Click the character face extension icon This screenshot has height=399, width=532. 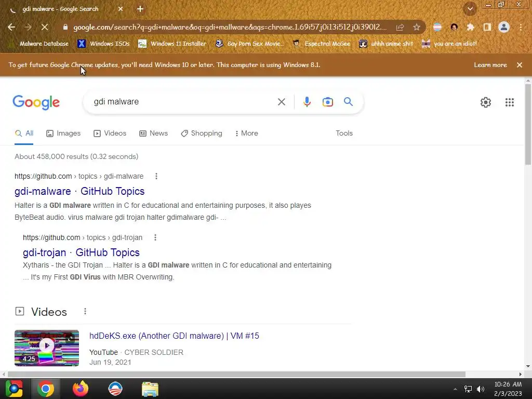[454, 27]
